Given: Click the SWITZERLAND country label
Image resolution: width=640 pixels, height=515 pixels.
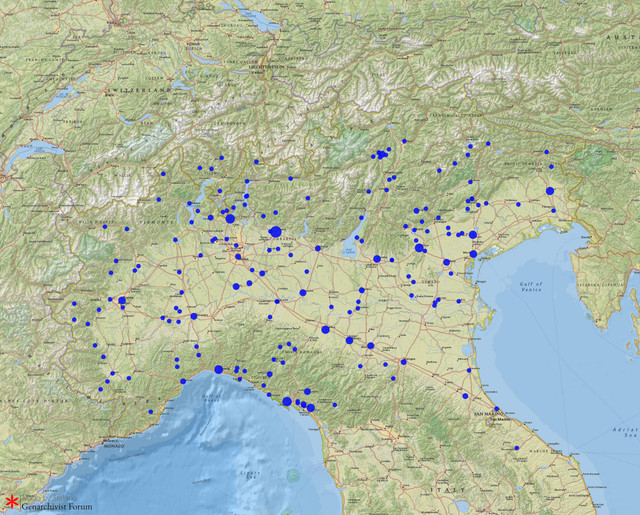Looking at the screenshot, I should pos(139,89).
